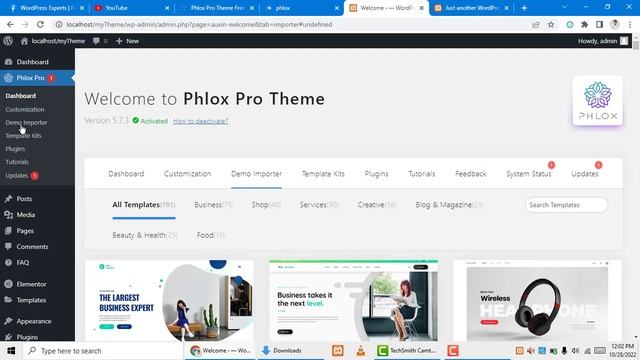
Task: Open Howdy, admin profile menu
Action: (x=603, y=41)
